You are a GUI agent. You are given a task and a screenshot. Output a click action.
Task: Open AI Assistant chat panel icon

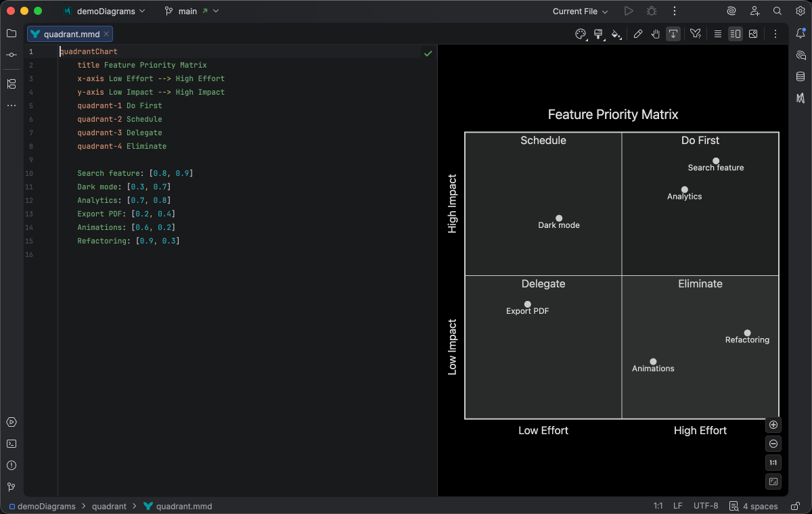coord(800,55)
